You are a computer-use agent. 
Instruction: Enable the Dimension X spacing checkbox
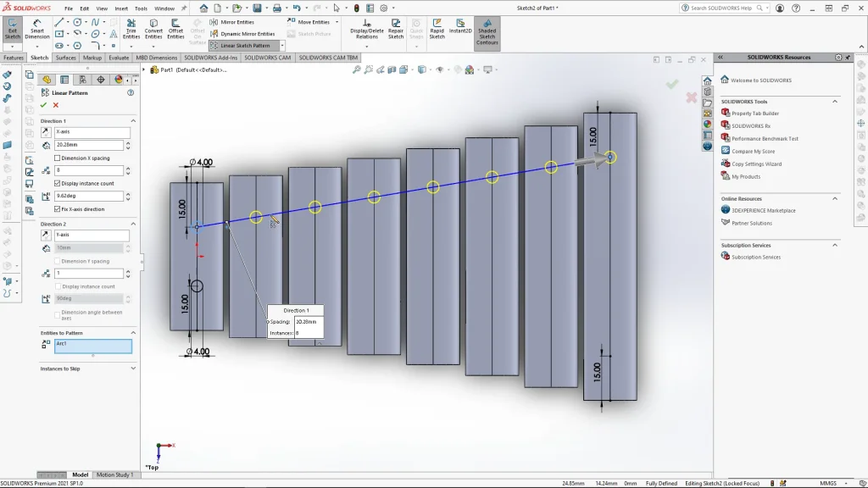58,158
